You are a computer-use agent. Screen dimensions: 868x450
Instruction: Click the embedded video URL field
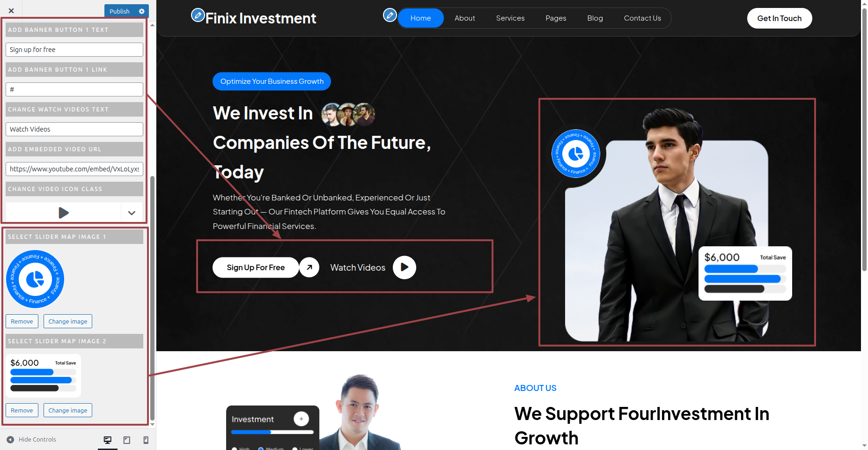coord(74,169)
